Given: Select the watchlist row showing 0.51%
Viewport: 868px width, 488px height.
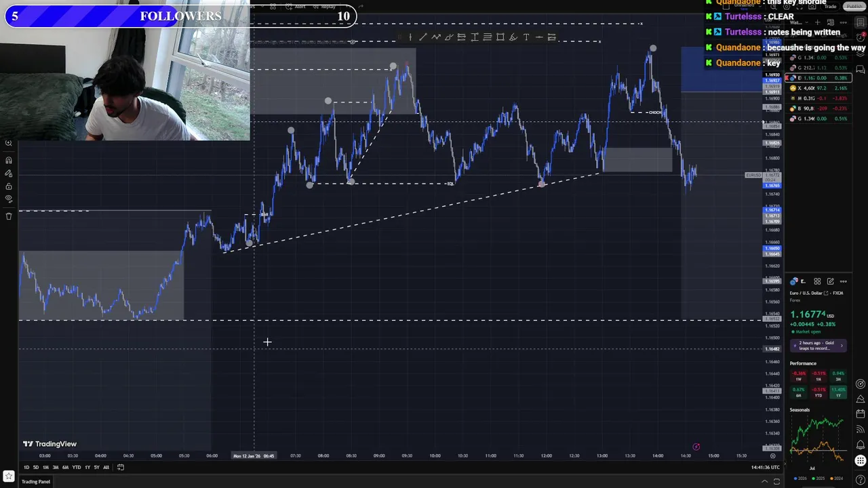Looking at the screenshot, I should 818,119.
